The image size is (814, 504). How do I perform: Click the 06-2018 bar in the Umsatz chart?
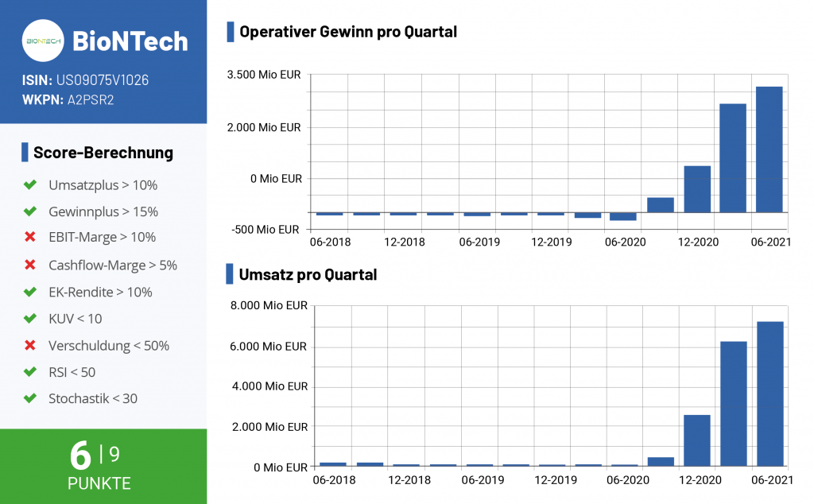point(333,464)
